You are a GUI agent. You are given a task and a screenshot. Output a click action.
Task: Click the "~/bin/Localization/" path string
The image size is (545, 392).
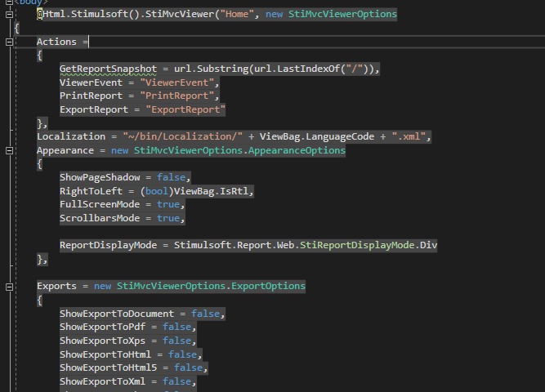(x=182, y=136)
